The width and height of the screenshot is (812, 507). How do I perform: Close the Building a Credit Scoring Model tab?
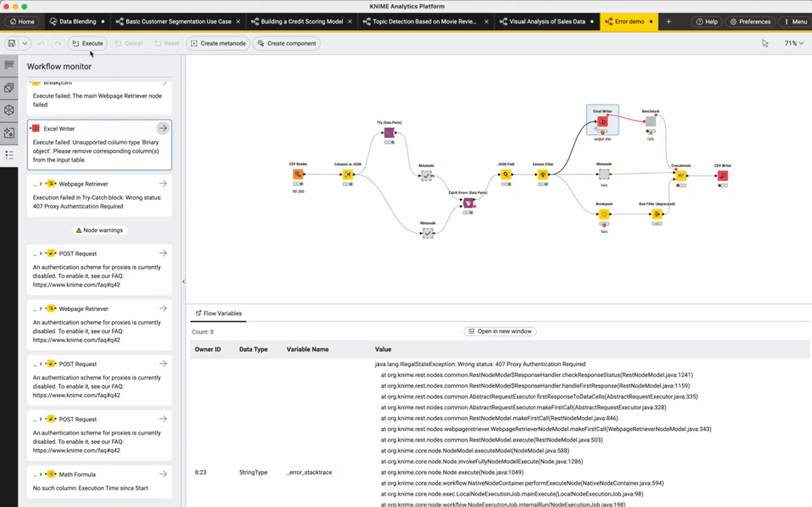click(350, 21)
